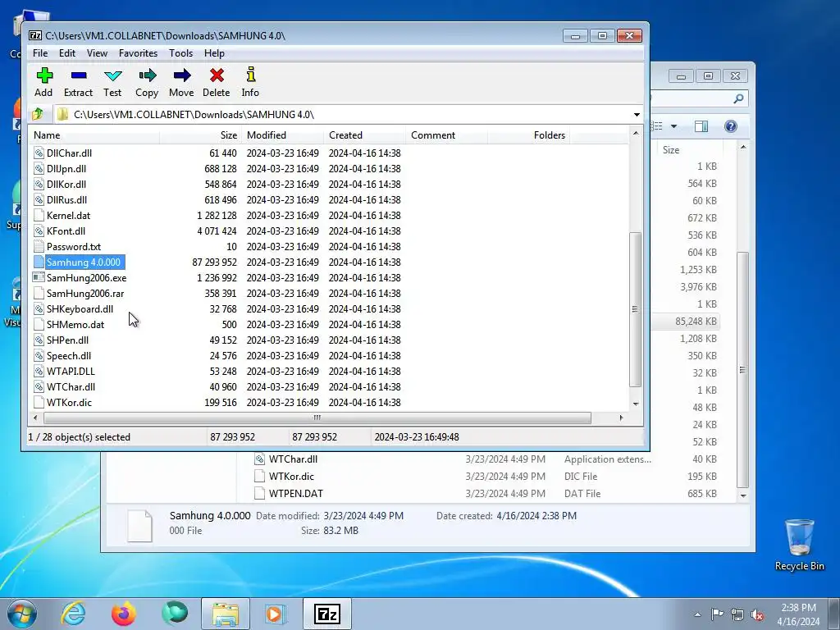The image size is (840, 630).
Task: Select WTPEN.DAT in Explorer window
Action: (x=295, y=493)
